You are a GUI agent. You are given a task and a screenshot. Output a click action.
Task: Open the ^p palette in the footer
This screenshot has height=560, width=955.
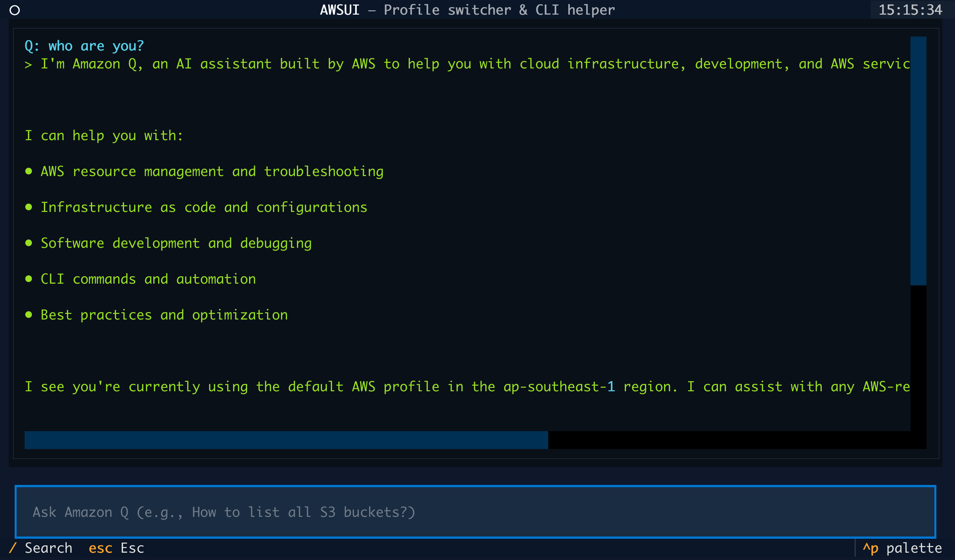(902, 548)
